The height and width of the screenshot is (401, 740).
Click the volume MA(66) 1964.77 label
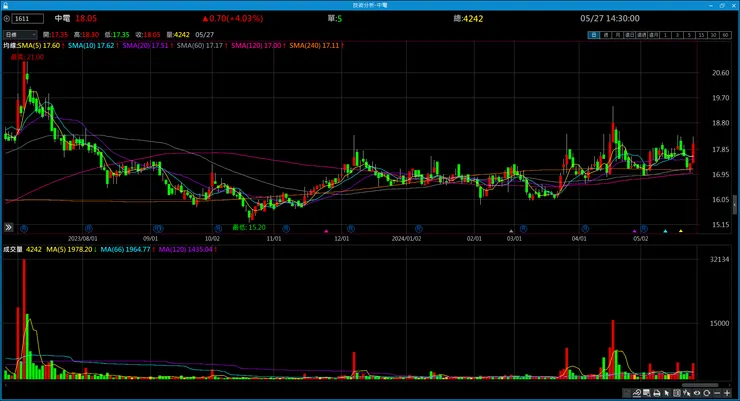click(125, 249)
